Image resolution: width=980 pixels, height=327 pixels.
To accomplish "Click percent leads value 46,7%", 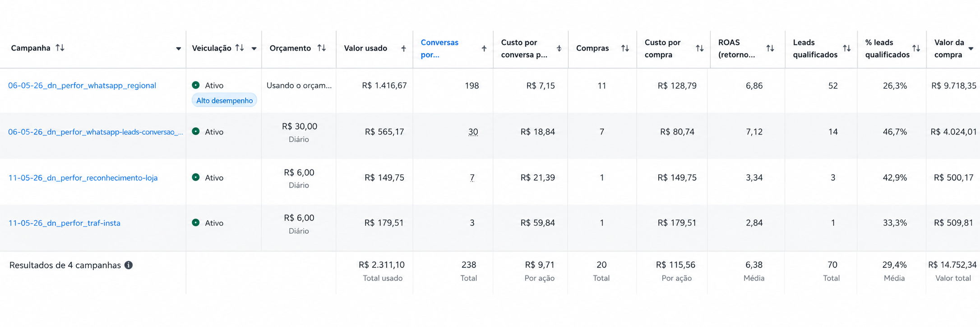I will point(895,132).
